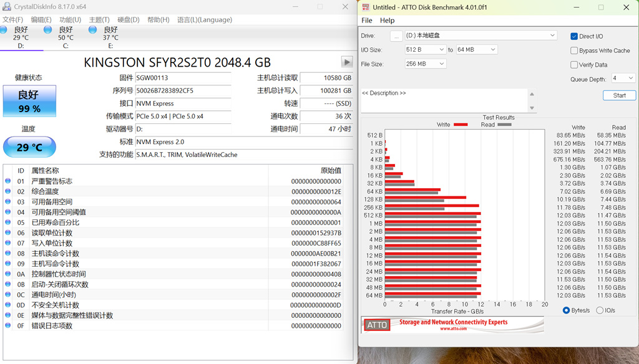Click the KINGSTON SFYR2S2T0 2048.4 GB title
Screen dimensions: 639x364
[x=177, y=62]
